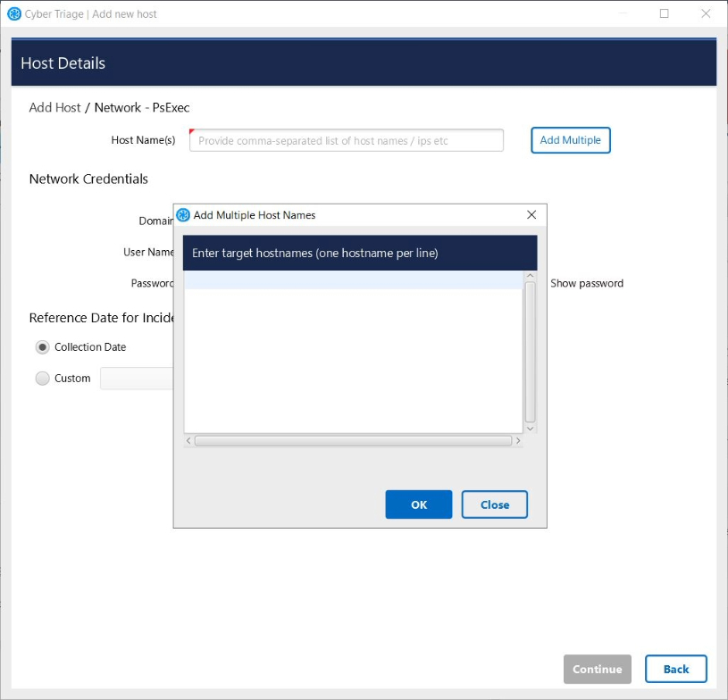Click into the Host Name(s) input field
This screenshot has width=728, height=700.
point(346,140)
